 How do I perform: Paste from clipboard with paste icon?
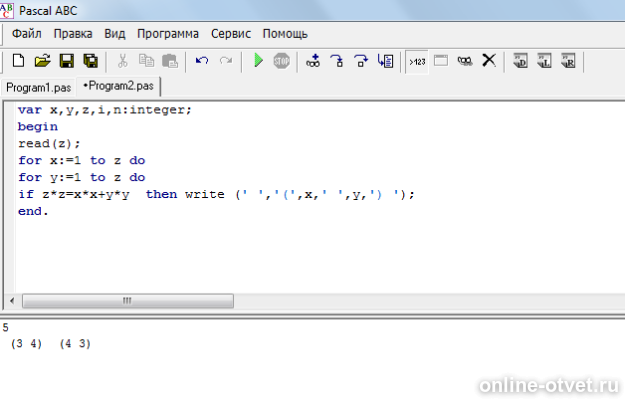[x=170, y=61]
